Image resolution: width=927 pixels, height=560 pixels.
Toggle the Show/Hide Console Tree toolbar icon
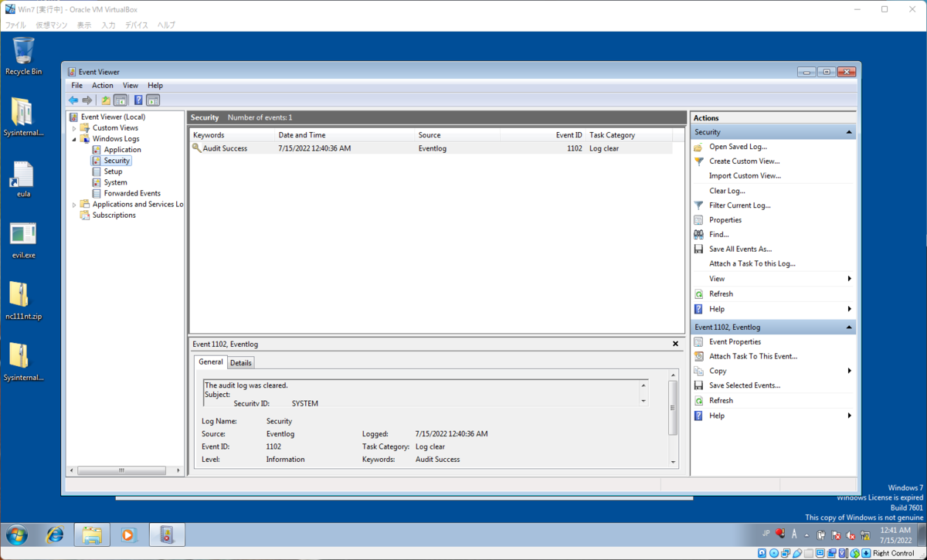click(x=121, y=100)
